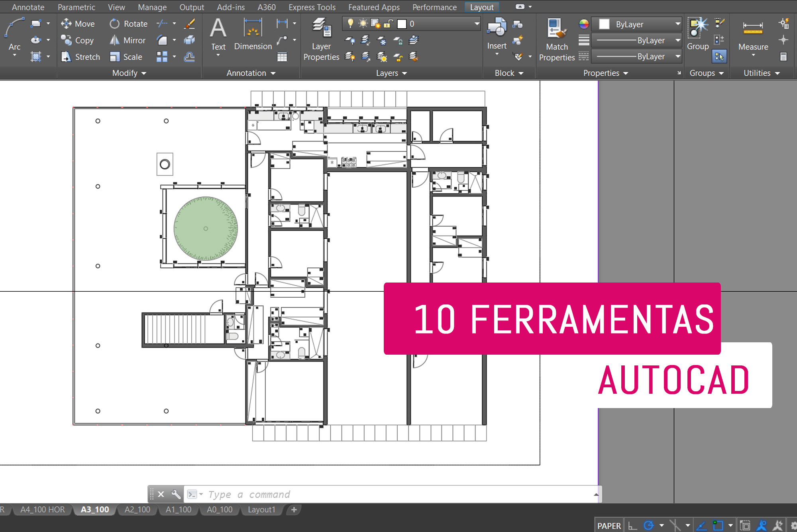The height and width of the screenshot is (532, 797).
Task: Expand the Utilities panel
Action: 762,73
